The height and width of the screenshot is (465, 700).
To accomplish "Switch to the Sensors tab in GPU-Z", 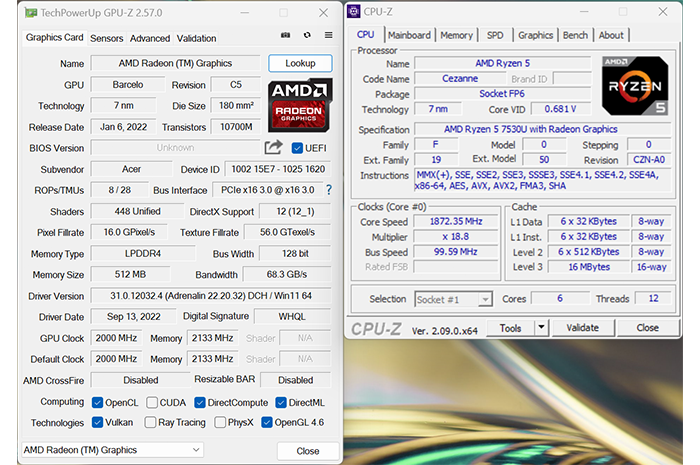I will pos(107,38).
